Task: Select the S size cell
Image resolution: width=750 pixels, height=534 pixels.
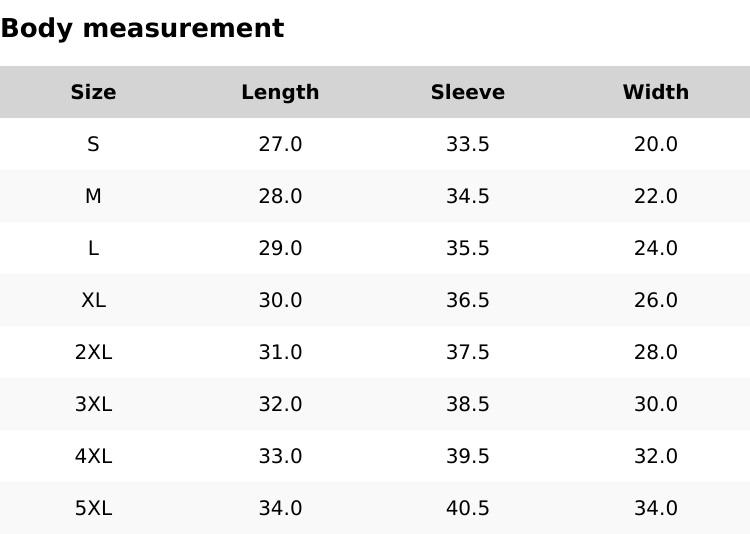Action: [x=93, y=145]
